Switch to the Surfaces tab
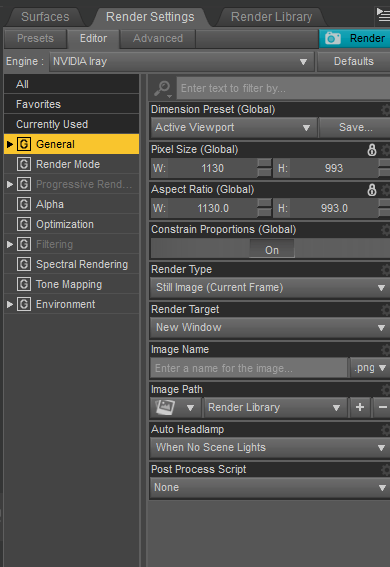Viewport: 390px width, 567px height. (x=45, y=17)
